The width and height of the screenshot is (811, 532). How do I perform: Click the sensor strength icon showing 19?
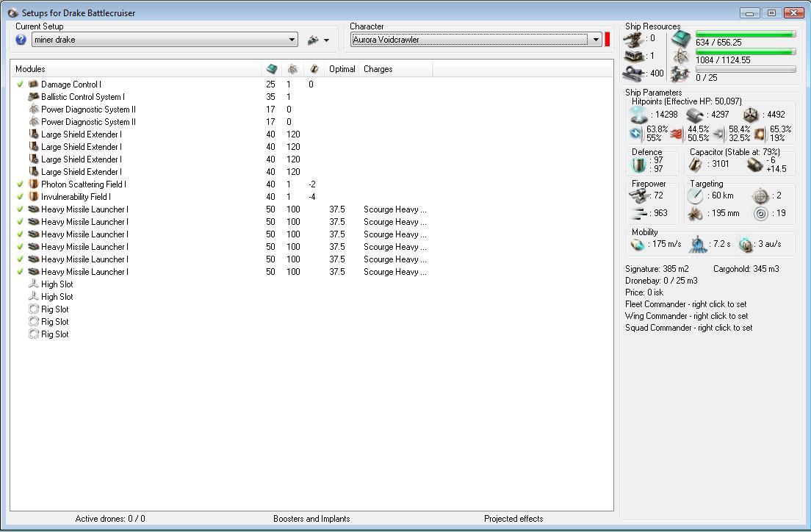(760, 213)
